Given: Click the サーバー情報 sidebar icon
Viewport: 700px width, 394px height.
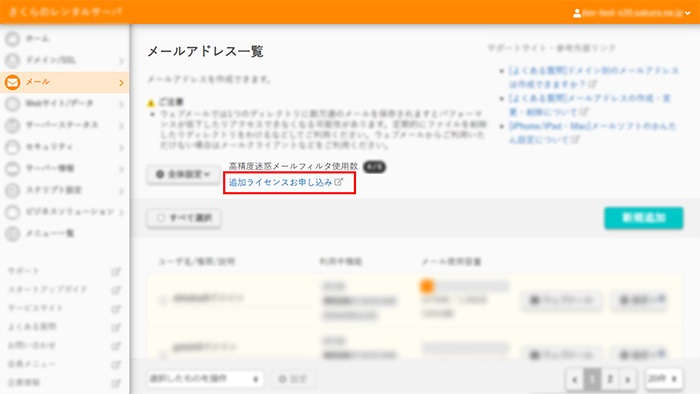Looking at the screenshot, I should 12,169.
